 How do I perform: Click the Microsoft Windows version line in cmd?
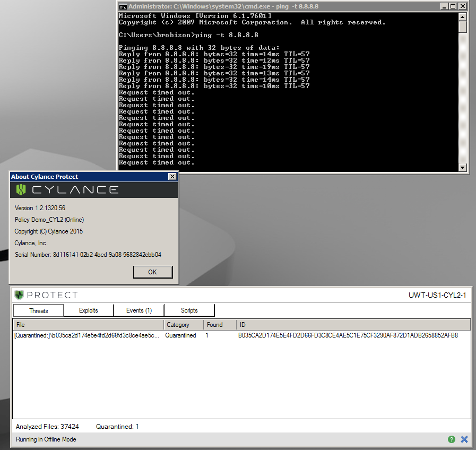(x=195, y=16)
